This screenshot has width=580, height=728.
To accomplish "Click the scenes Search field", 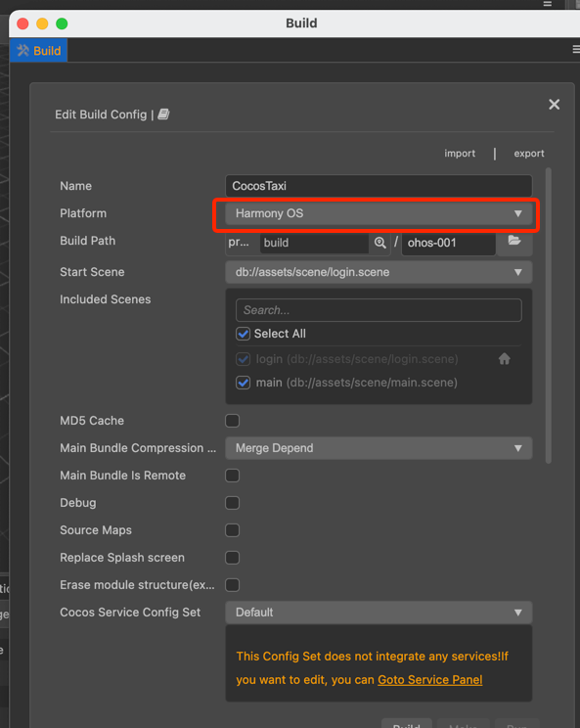I will tap(379, 310).
